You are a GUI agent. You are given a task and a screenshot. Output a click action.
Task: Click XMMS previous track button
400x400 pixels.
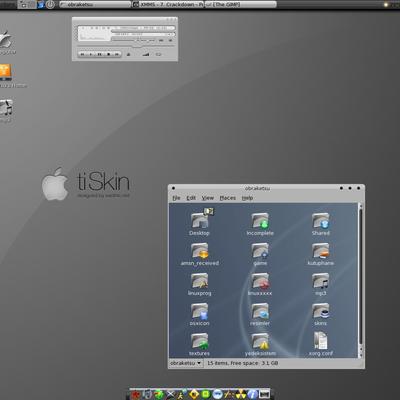pos(82,54)
